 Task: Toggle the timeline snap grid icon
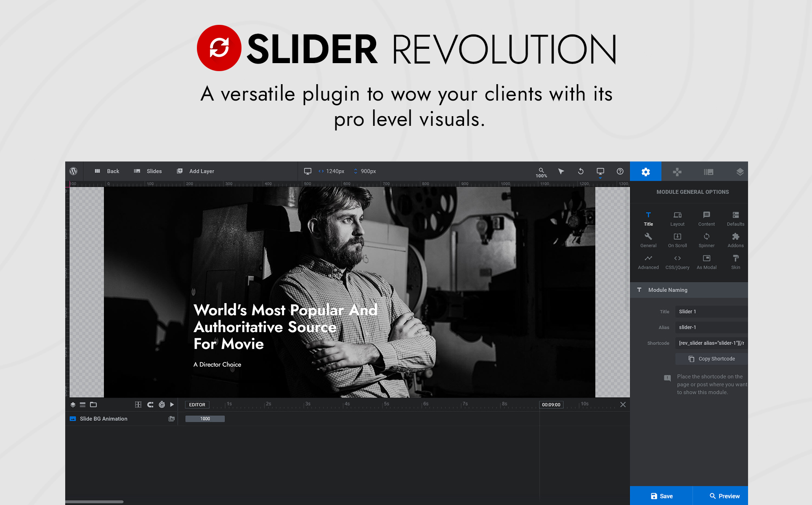click(138, 404)
